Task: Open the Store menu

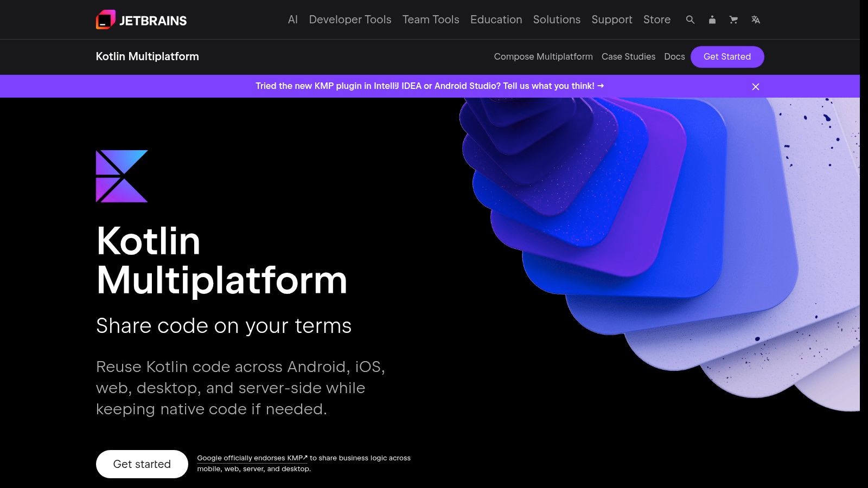Action: [657, 20]
